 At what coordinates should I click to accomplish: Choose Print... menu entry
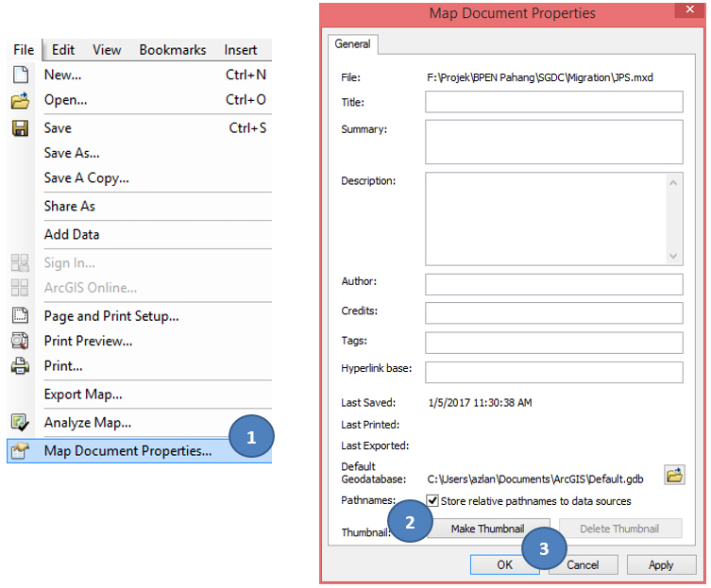point(139,366)
